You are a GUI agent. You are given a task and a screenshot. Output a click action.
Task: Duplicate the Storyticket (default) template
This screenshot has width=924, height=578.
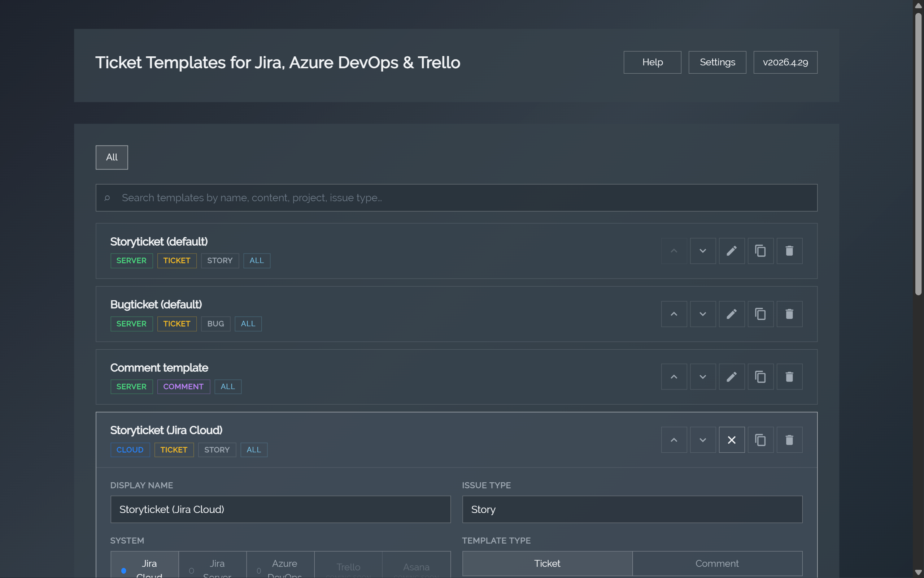pos(760,251)
